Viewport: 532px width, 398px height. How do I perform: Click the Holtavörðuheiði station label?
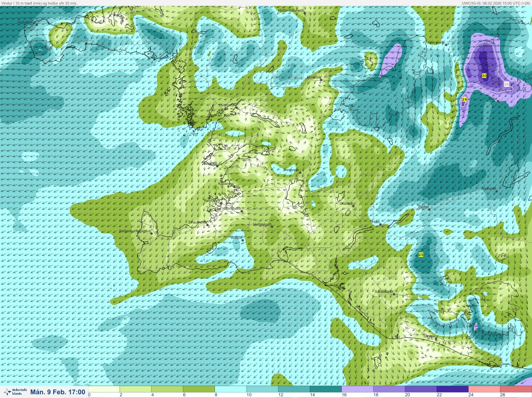click(291, 10)
